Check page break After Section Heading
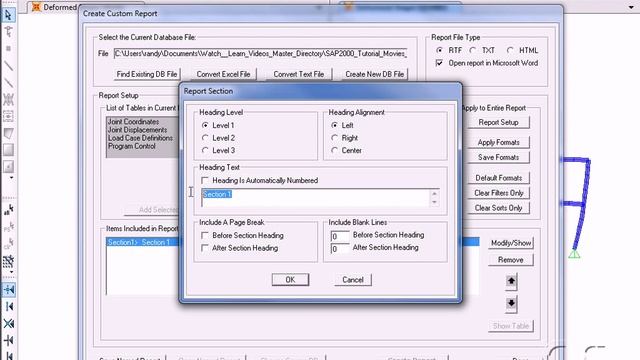Viewport: 640px width, 360px height. tap(205, 248)
